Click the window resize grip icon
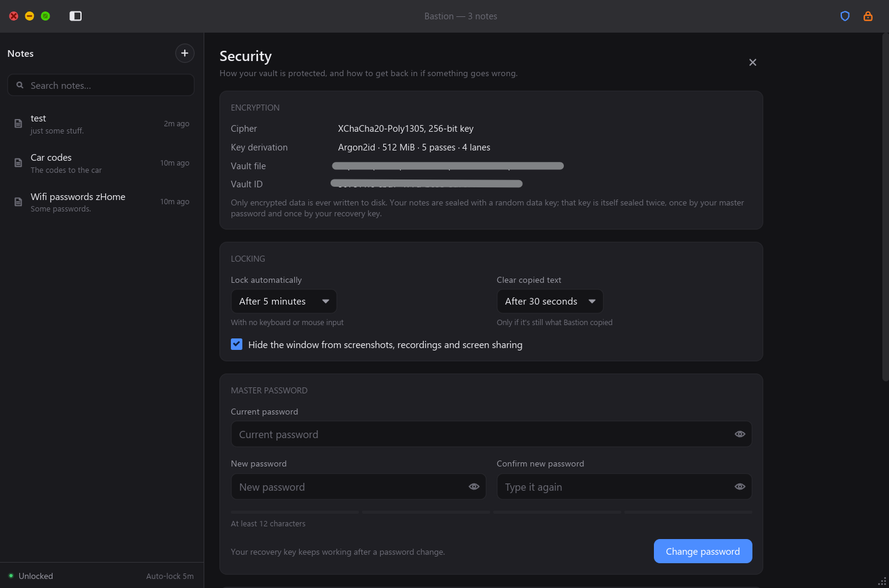889x588 pixels. pyautogui.click(x=882, y=581)
